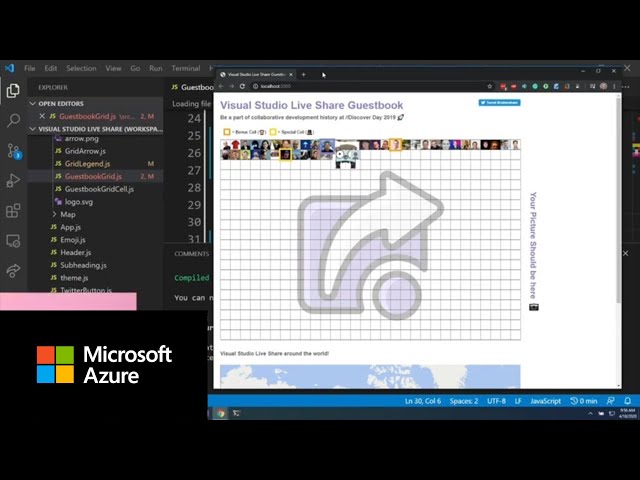Select the Visual Studio Live Share Guestbook browser tab
The width and height of the screenshot is (640, 480).
[256, 74]
